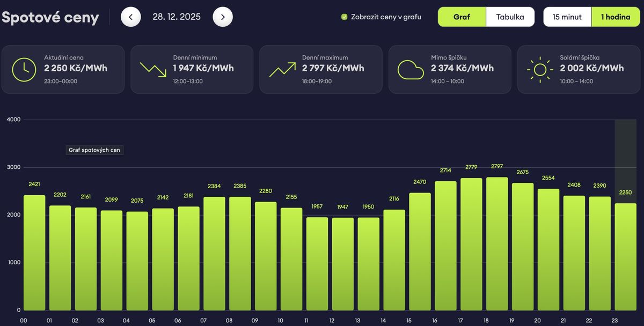Advance to next day with right arrow
644x326 pixels.
[x=223, y=17]
